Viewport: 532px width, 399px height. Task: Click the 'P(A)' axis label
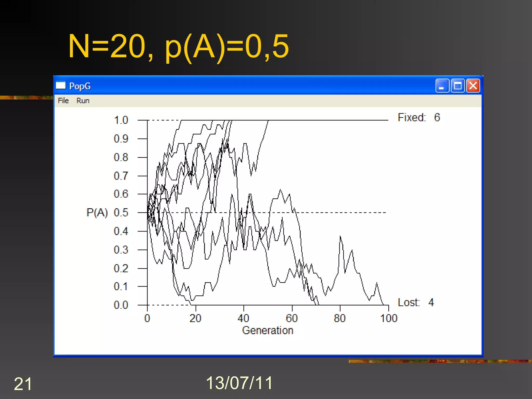coord(97,213)
